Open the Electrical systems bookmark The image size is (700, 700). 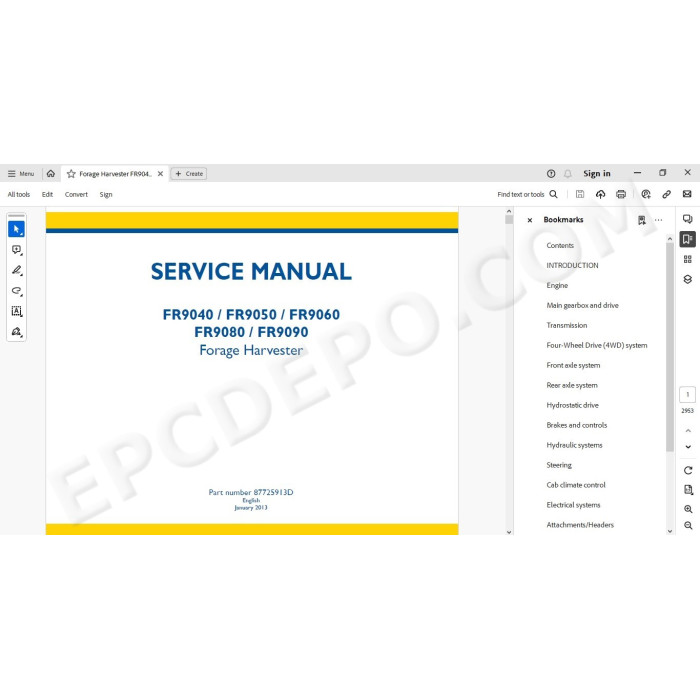(573, 505)
